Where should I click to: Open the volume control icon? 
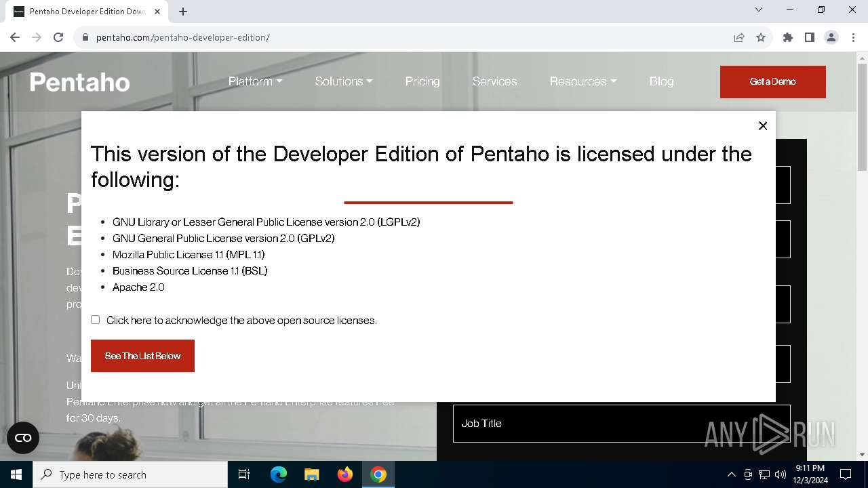(x=781, y=474)
